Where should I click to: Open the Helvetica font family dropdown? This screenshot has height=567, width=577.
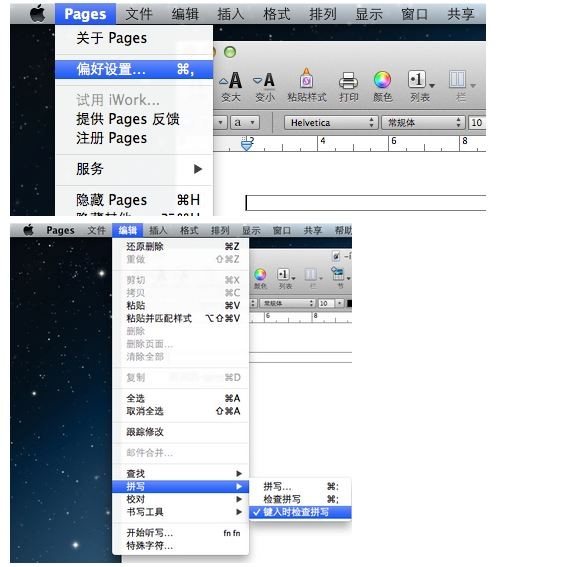point(331,123)
